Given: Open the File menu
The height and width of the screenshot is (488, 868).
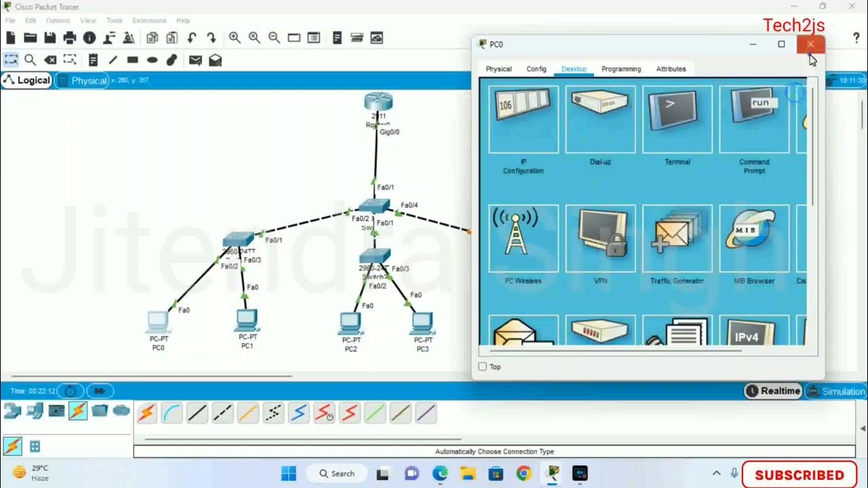Looking at the screenshot, I should point(10,20).
